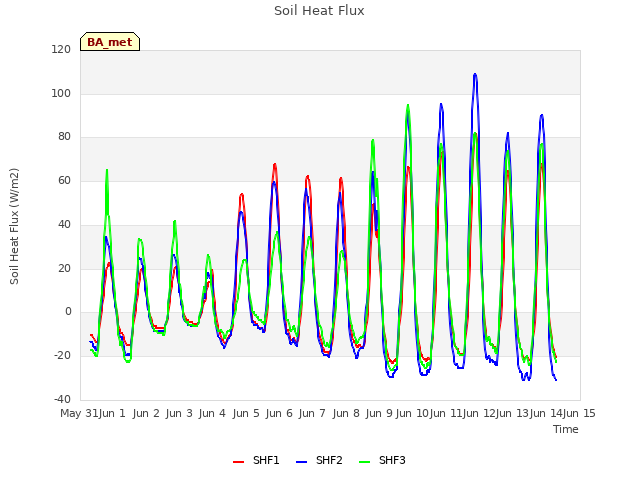This screenshot has width=640, height=480.
Task: Click the 20 y-axis tick label
Action: pyautogui.click(x=64, y=269)
